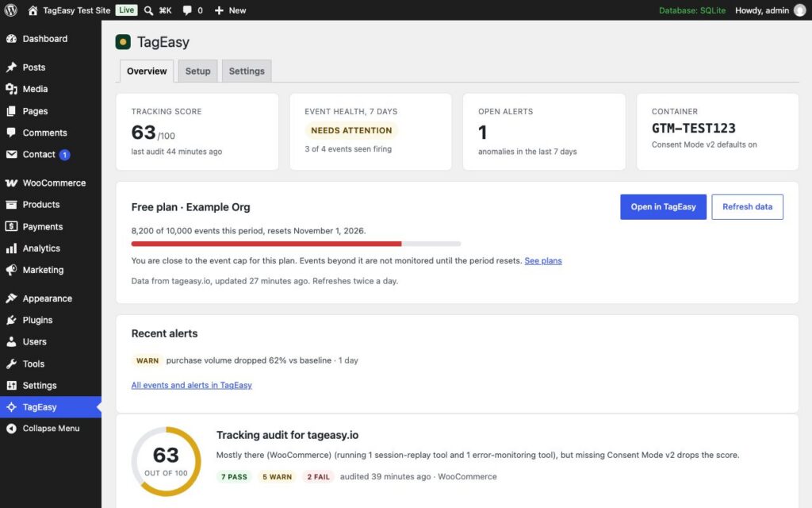The width and height of the screenshot is (812, 508).
Task: Go to the Plugins menu item
Action: pyautogui.click(x=51, y=321)
